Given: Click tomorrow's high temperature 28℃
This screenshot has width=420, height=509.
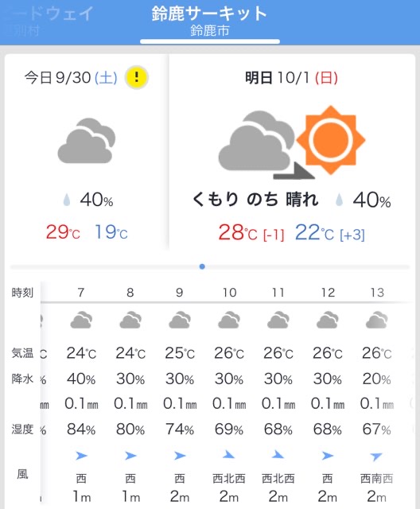Looking at the screenshot, I should [x=238, y=232].
